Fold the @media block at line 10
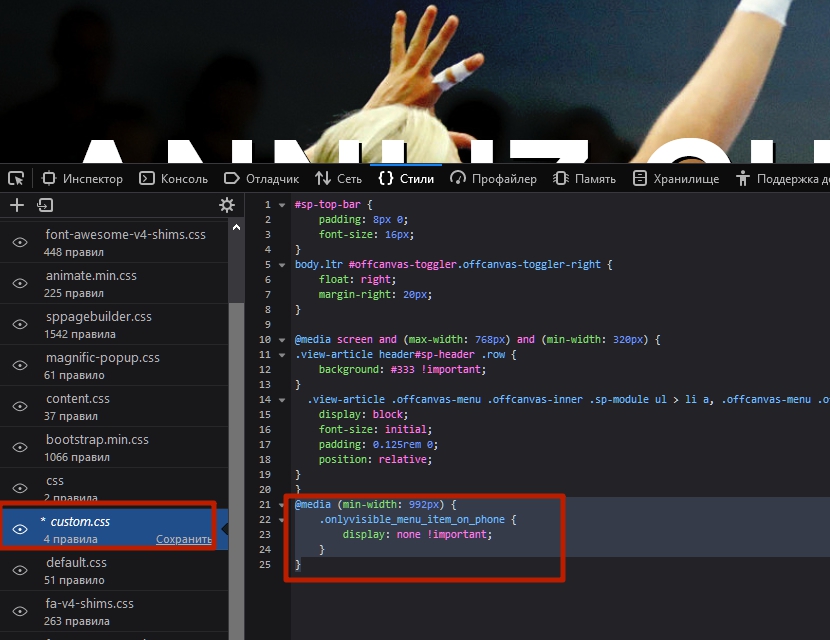The image size is (830, 640). [x=282, y=340]
